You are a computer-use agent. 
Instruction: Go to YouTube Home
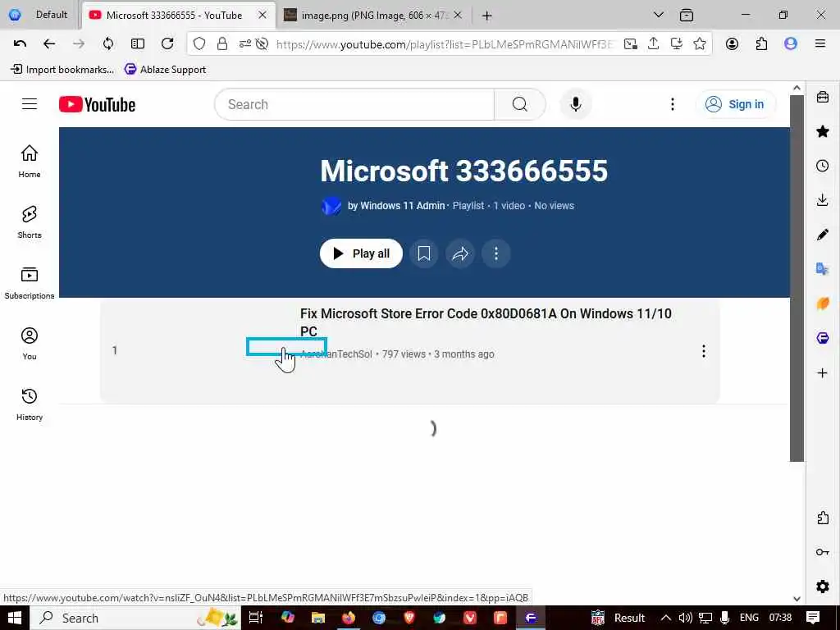tap(30, 162)
